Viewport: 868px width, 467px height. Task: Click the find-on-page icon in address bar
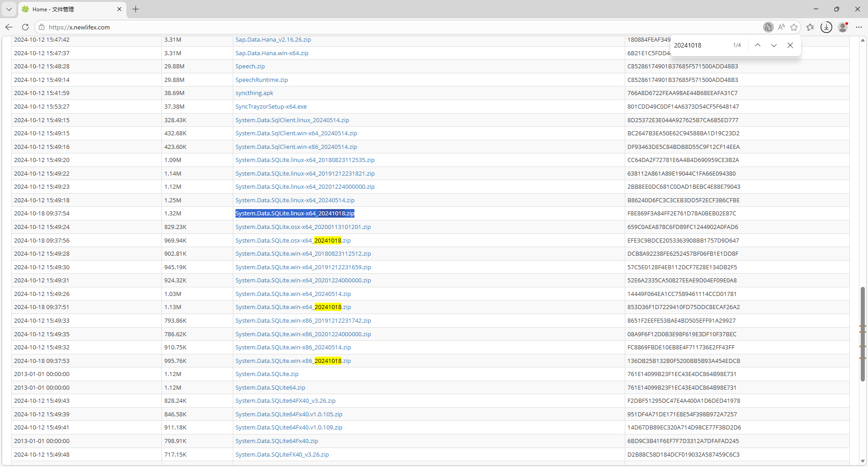[768, 27]
